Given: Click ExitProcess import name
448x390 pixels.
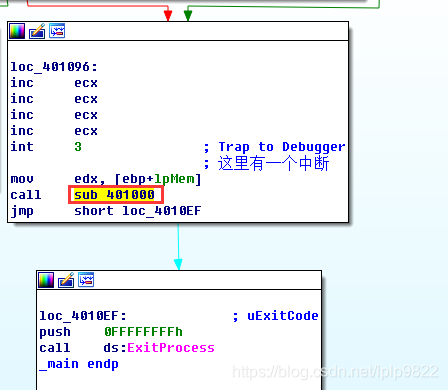Looking at the screenshot, I should pyautogui.click(x=171, y=348).
